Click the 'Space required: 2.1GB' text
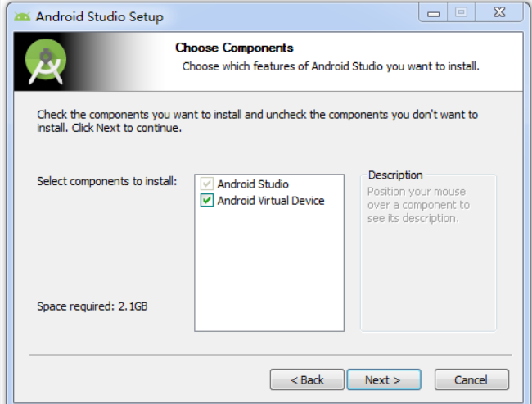Viewport: 532px width, 404px height. click(x=92, y=306)
